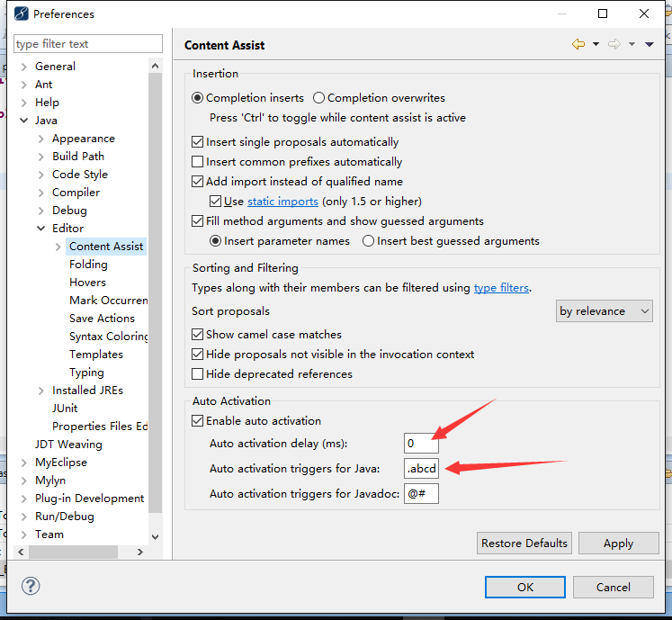Image resolution: width=672 pixels, height=620 pixels.
Task: Expand the Debug node
Action: pos(41,211)
